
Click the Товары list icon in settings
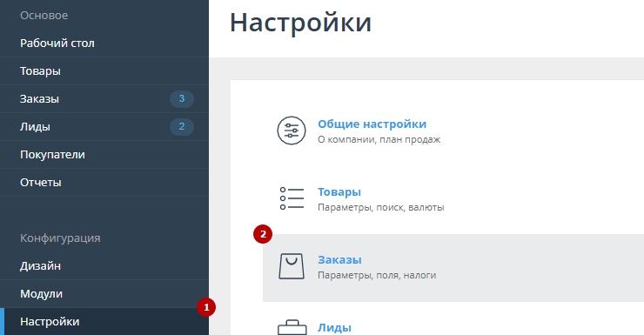tap(292, 198)
